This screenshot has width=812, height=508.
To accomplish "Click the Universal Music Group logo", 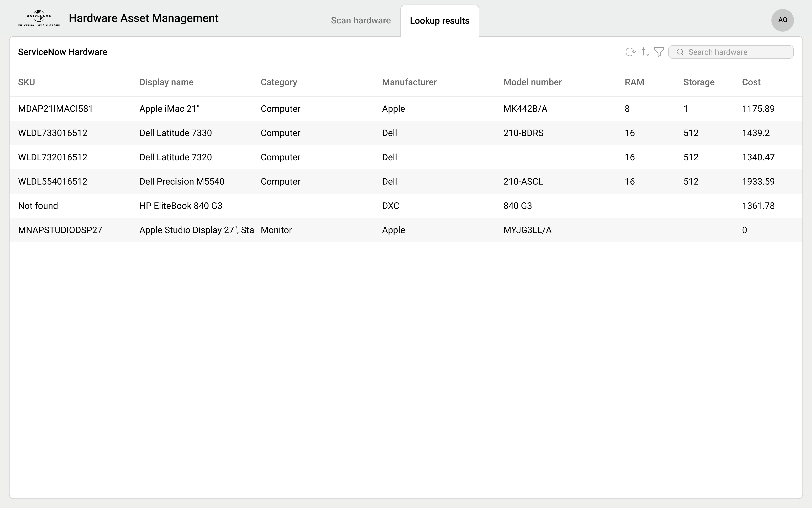I will click(x=39, y=18).
